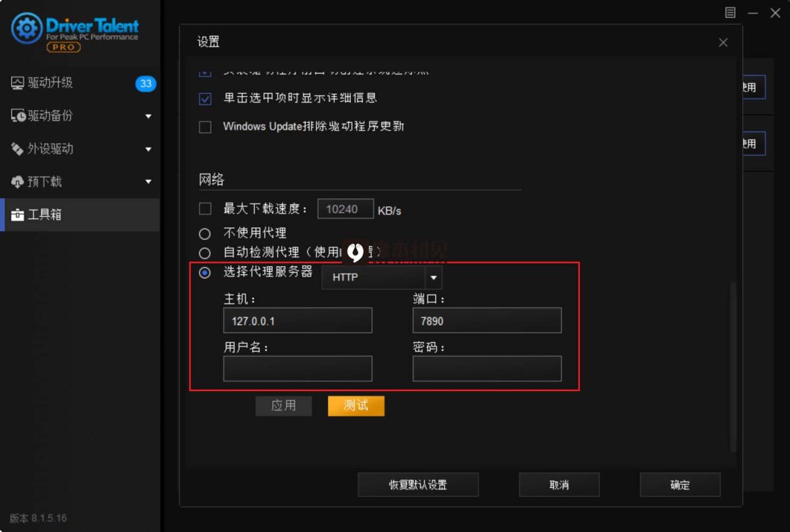Screen dimensions: 790x532
Task: Click the 驱动升级 monitor icon
Action: point(17,83)
